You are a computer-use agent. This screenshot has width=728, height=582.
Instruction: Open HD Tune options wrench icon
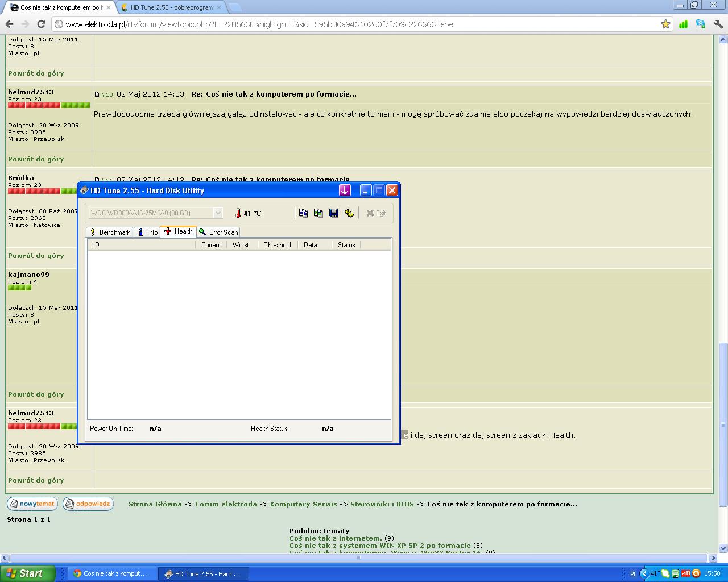(349, 213)
